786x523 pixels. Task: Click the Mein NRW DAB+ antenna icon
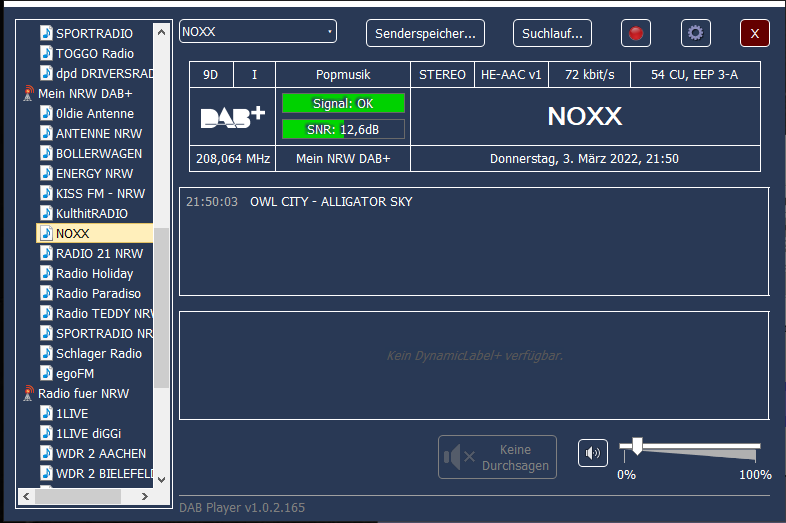(x=28, y=94)
